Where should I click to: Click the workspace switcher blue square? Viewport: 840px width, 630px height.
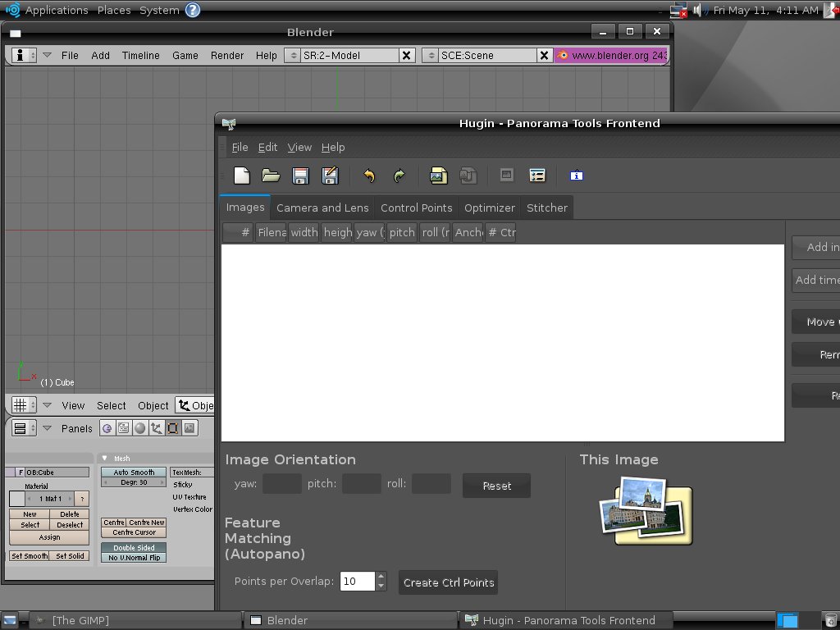point(787,620)
